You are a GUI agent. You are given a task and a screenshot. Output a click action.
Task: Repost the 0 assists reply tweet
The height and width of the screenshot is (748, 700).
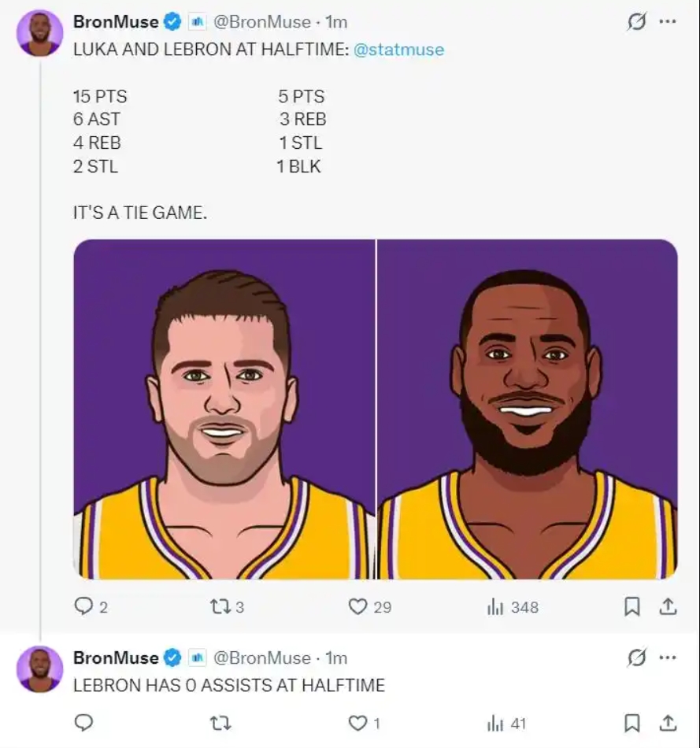220,723
